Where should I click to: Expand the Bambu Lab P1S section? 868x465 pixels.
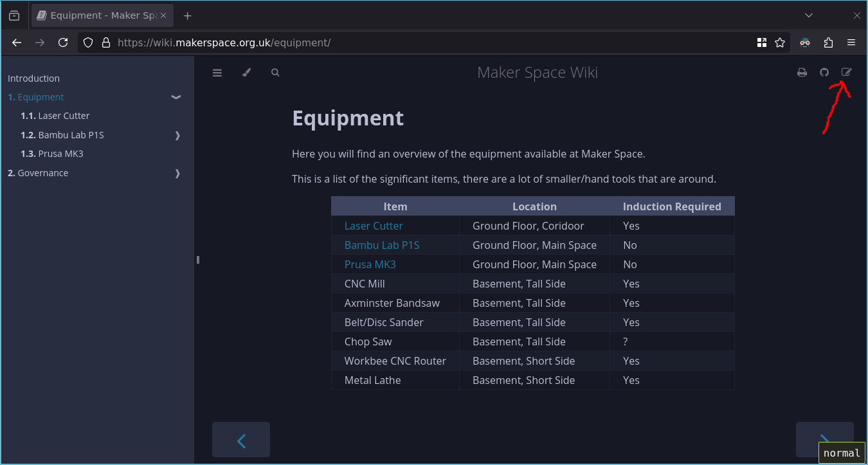click(x=177, y=135)
